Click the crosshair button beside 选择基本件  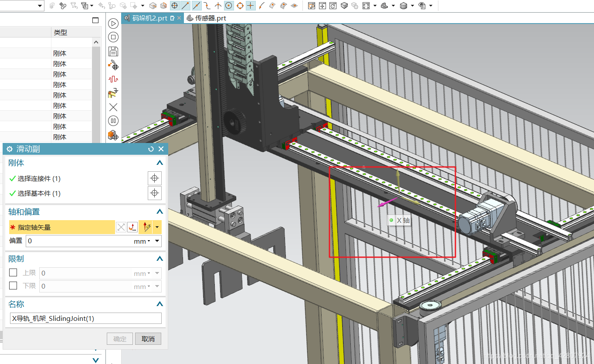tap(154, 193)
